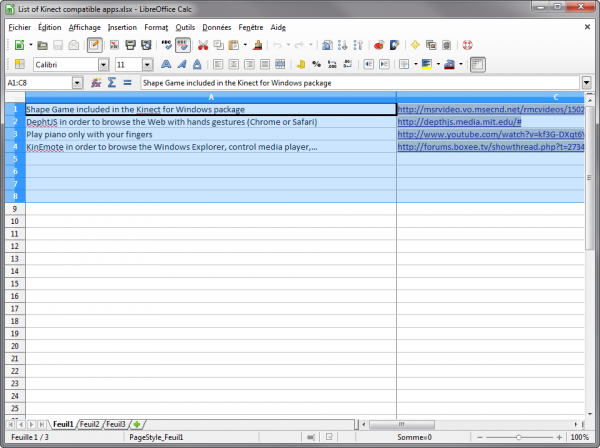The width and height of the screenshot is (600, 448).
Task: Apply yellow Background Color swatch
Action: [427, 64]
